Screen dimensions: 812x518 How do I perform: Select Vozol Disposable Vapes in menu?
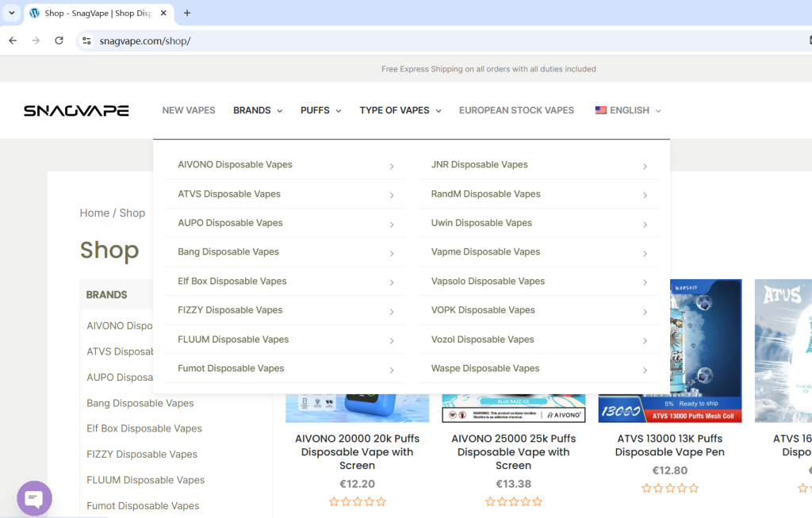483,340
